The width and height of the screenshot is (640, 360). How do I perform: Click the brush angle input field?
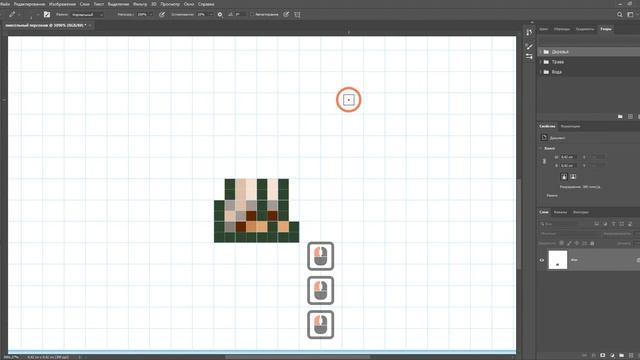point(240,14)
